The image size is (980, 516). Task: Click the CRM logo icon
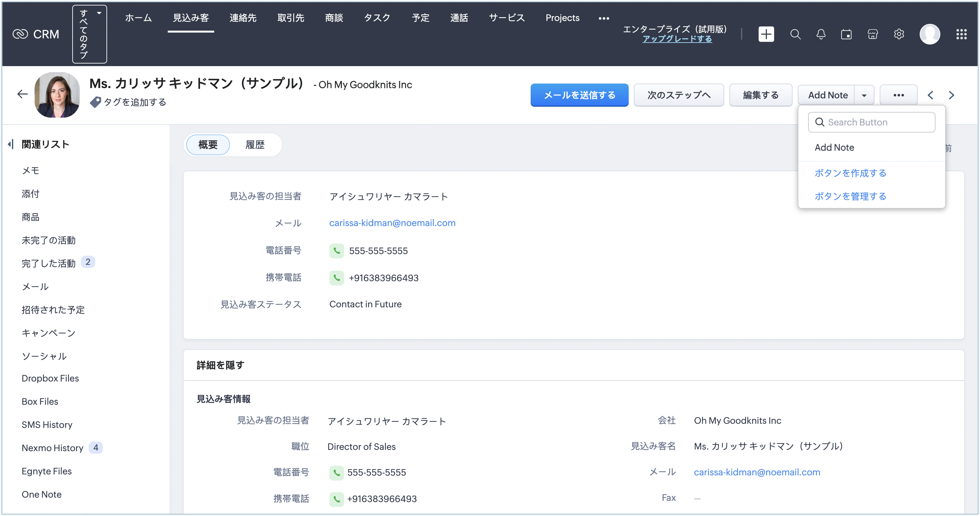click(20, 34)
